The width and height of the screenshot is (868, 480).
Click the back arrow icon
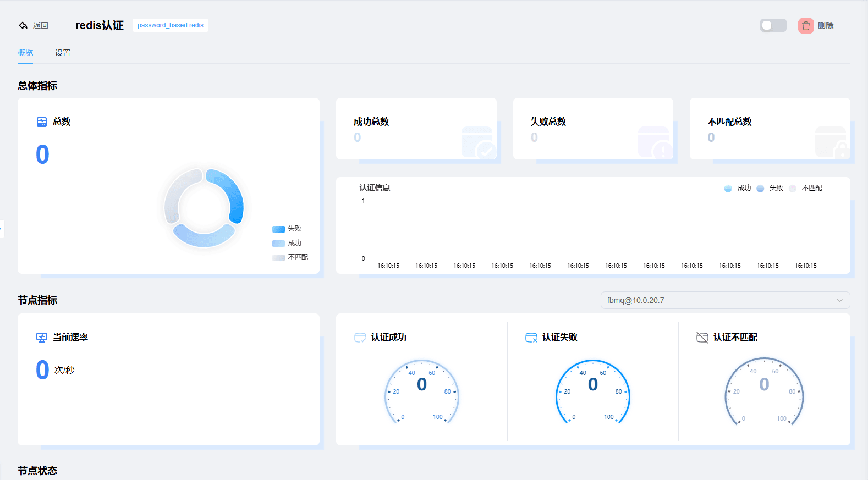point(23,25)
